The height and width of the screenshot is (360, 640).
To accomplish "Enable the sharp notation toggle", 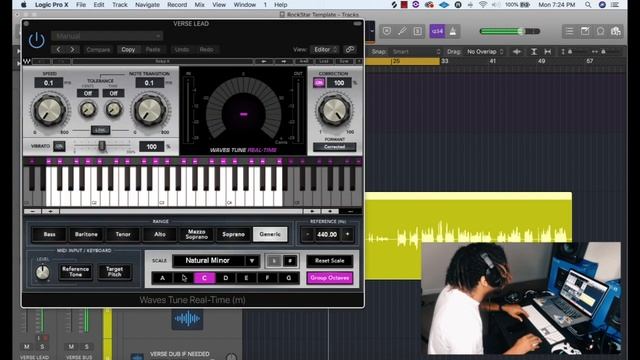I will (x=290, y=261).
